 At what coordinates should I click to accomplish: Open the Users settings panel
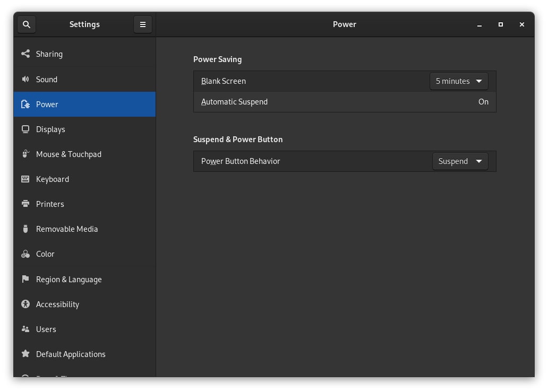coord(46,329)
